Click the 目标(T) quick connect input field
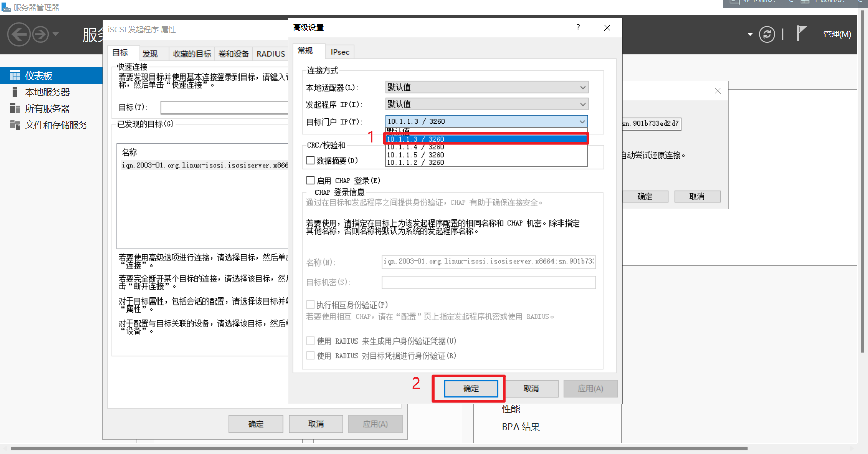This screenshot has width=868, height=454. [224, 107]
